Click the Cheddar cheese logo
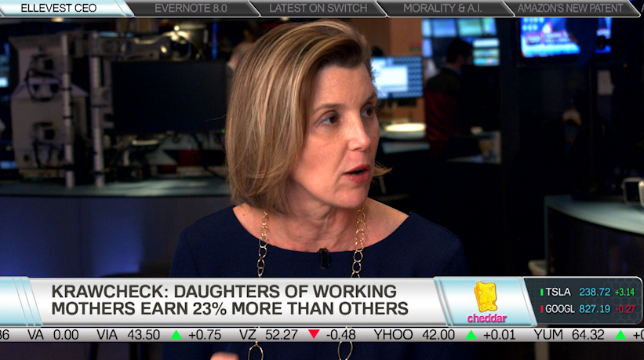The height and width of the screenshot is (360, 644). click(x=486, y=302)
